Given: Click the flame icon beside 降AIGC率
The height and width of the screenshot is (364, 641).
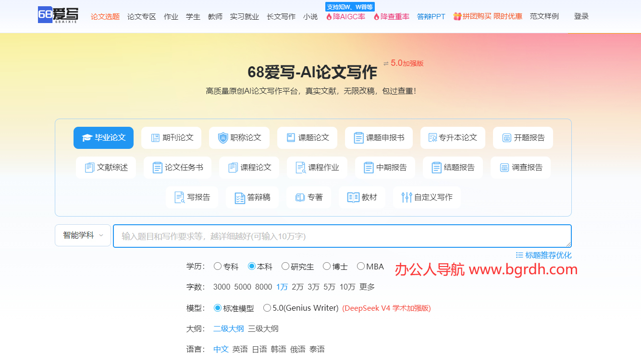Looking at the screenshot, I should 329,16.
